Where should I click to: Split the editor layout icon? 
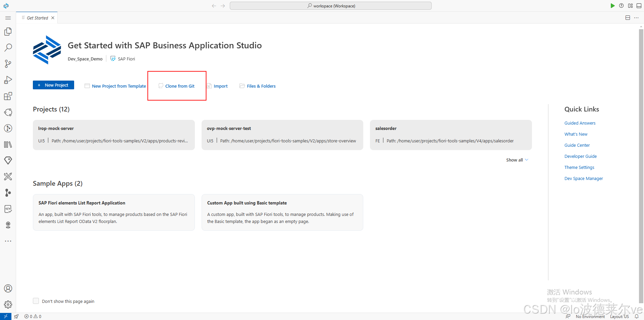(x=628, y=18)
